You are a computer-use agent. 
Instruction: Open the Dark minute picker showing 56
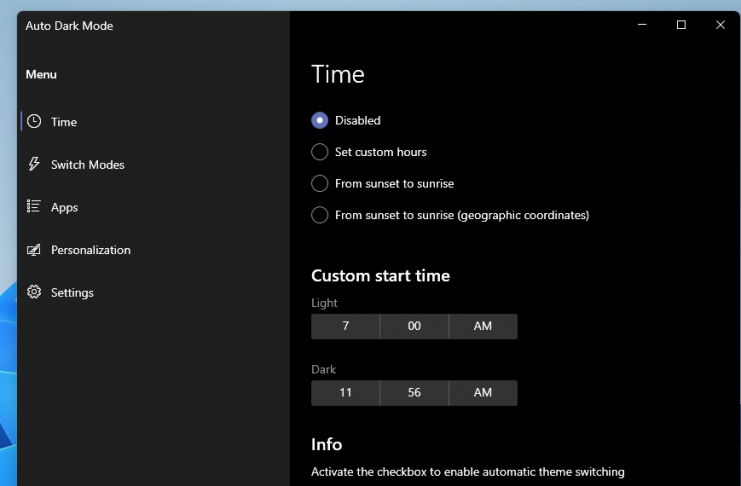[x=414, y=393]
